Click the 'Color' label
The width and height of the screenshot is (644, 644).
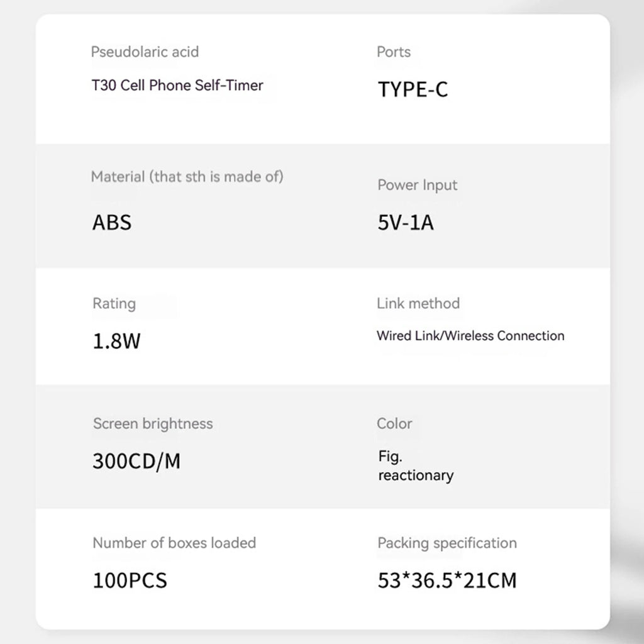click(394, 424)
